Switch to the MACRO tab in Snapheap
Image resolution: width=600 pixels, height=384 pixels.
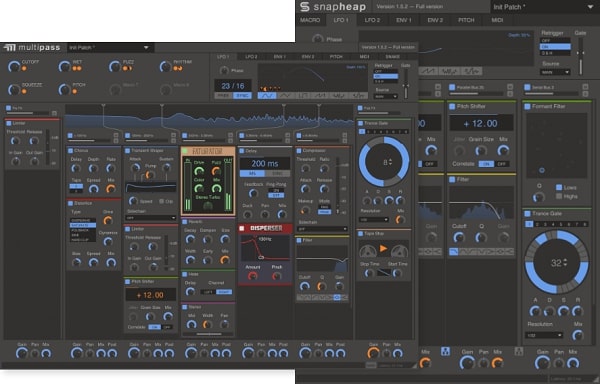310,20
